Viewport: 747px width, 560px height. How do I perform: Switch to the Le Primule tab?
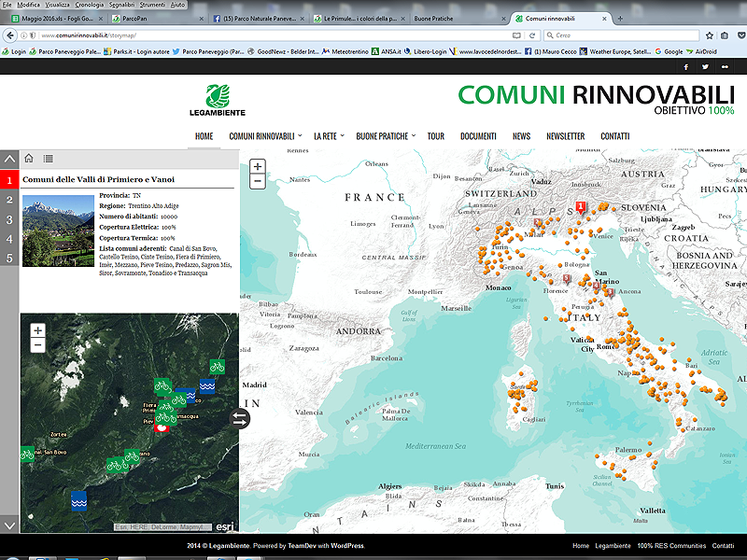point(359,19)
